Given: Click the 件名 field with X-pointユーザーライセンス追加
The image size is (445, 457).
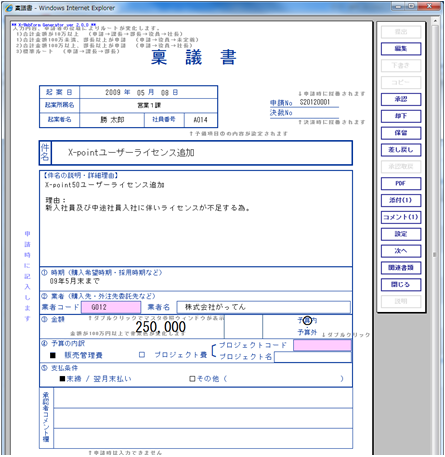Looking at the screenshot, I should [x=202, y=153].
